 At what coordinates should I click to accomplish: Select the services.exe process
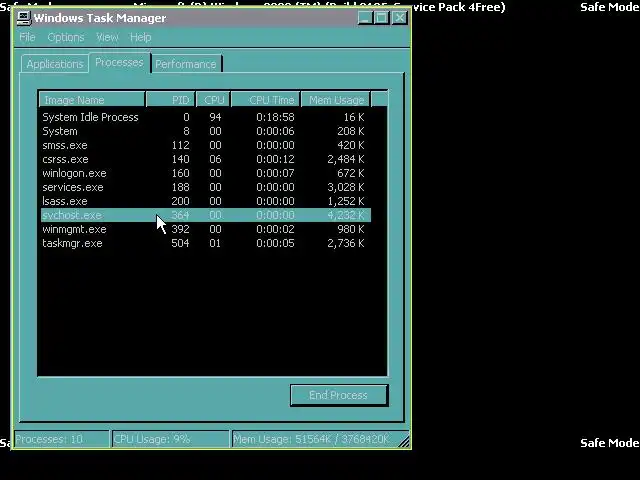(x=206, y=187)
